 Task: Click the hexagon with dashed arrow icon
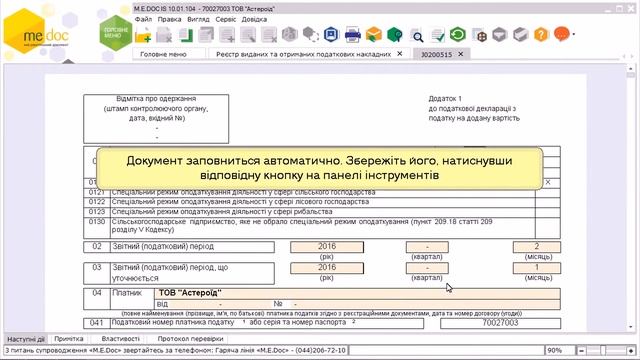coord(311,35)
